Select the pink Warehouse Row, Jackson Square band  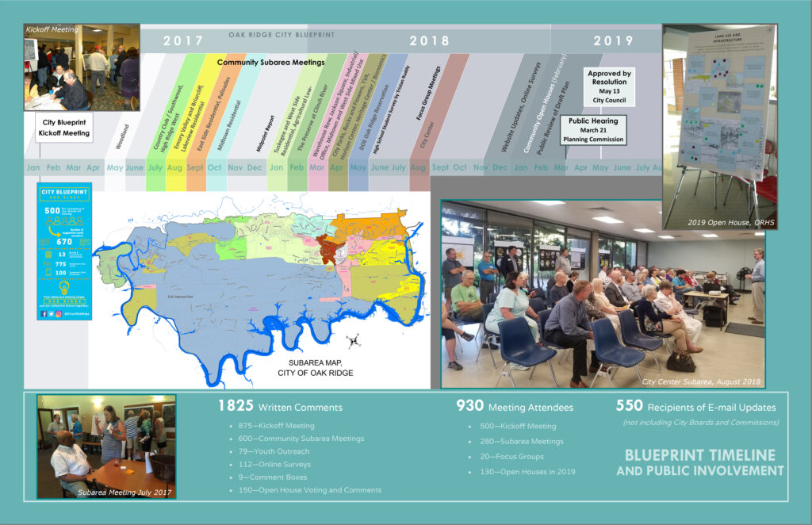pyautogui.click(x=336, y=121)
